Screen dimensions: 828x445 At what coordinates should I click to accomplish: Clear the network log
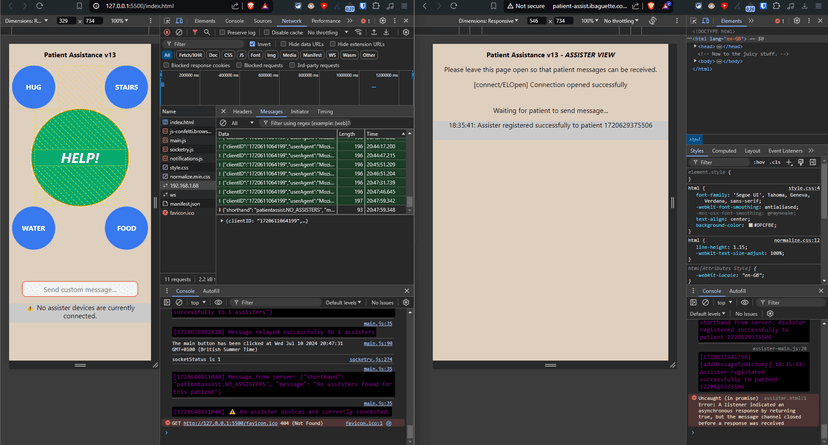pos(179,32)
